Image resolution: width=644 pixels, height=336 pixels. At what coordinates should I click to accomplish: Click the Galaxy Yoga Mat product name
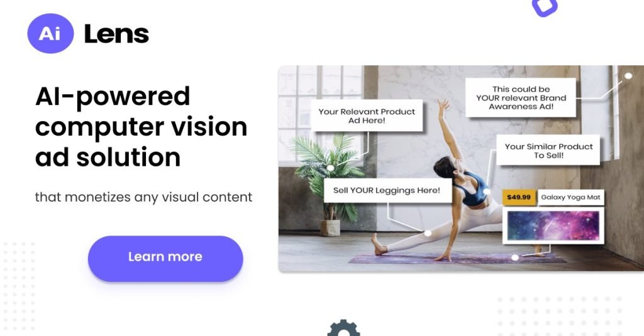click(570, 197)
